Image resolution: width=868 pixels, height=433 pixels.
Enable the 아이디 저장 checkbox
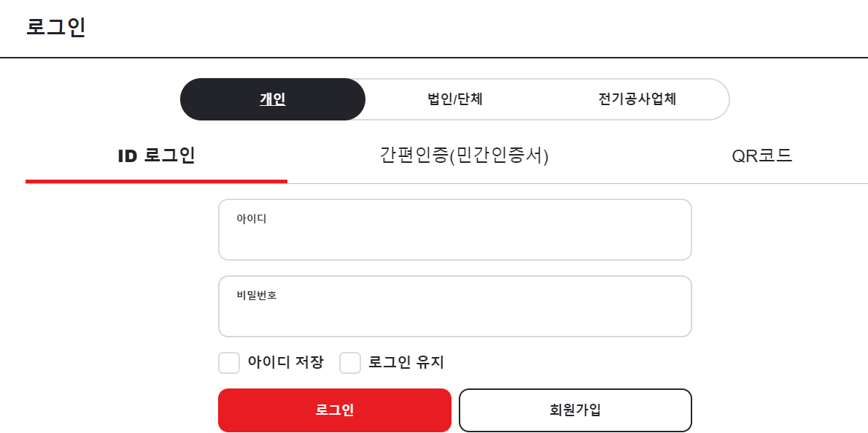click(229, 363)
